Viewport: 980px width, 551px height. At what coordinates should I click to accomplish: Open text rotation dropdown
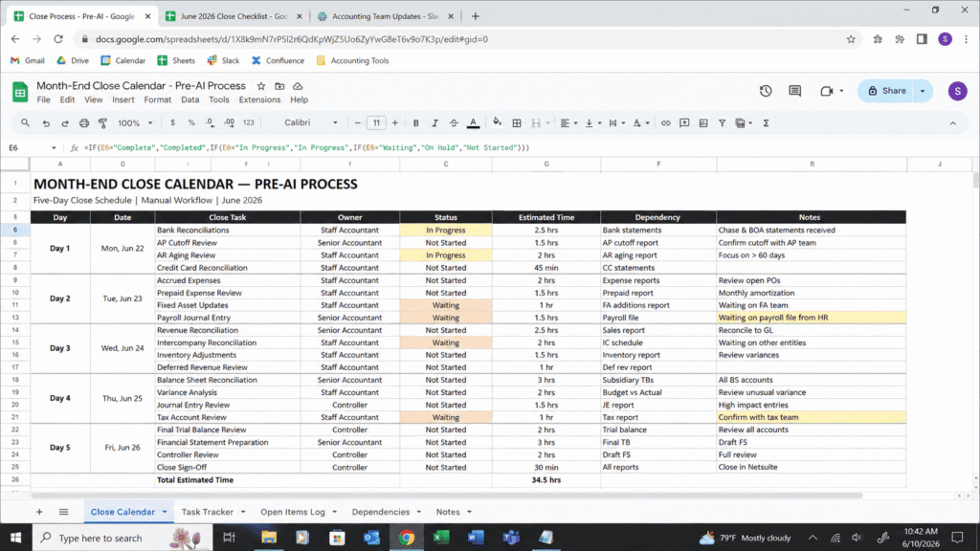coord(640,123)
